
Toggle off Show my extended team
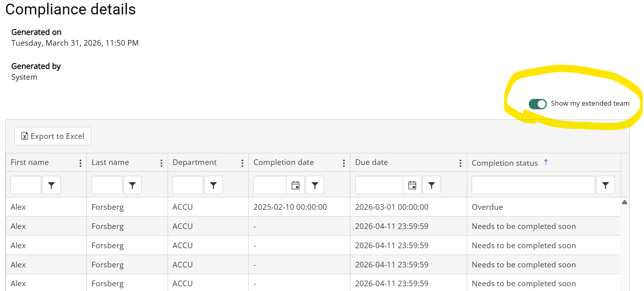(x=537, y=104)
